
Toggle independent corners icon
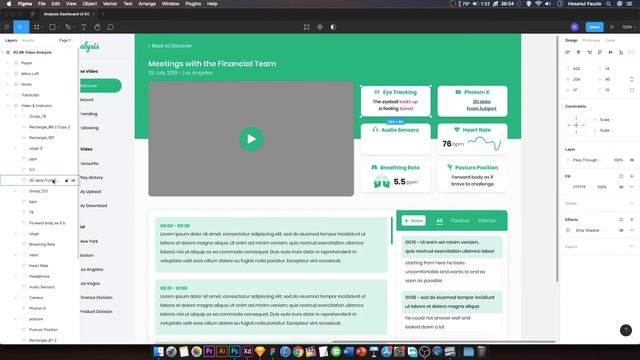pyautogui.click(x=632, y=90)
